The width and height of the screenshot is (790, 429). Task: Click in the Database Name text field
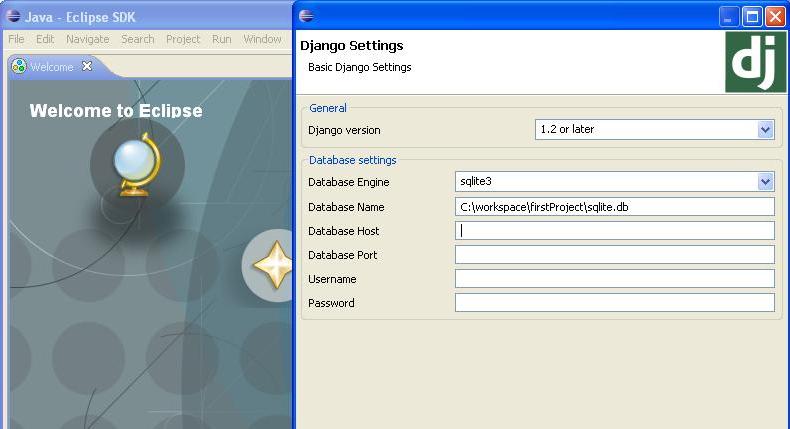coord(614,207)
